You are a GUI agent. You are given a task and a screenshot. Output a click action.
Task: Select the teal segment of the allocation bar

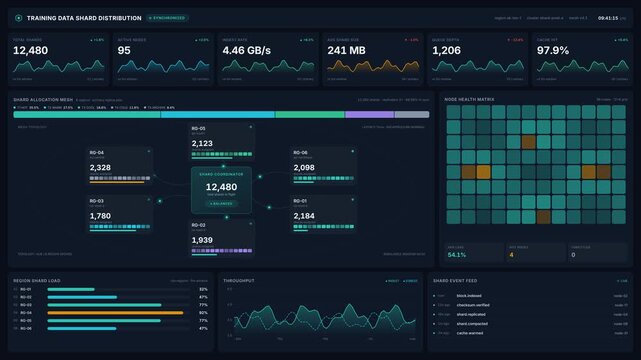[x=87, y=115]
